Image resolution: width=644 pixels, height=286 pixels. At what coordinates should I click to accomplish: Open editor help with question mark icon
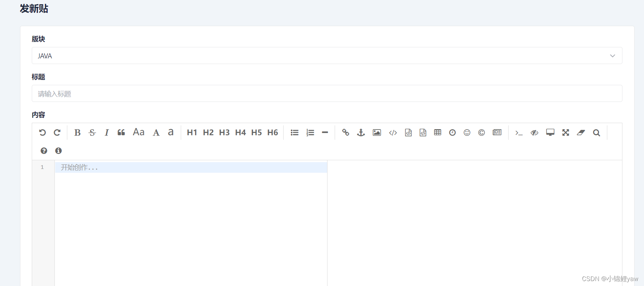click(x=44, y=151)
